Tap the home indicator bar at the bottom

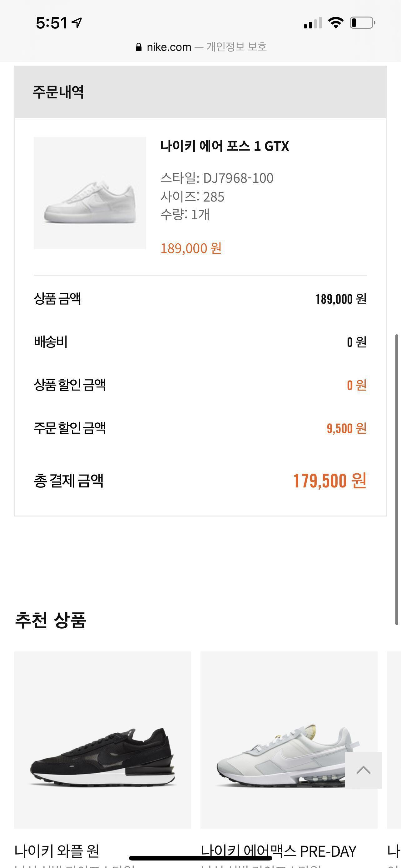200,858
